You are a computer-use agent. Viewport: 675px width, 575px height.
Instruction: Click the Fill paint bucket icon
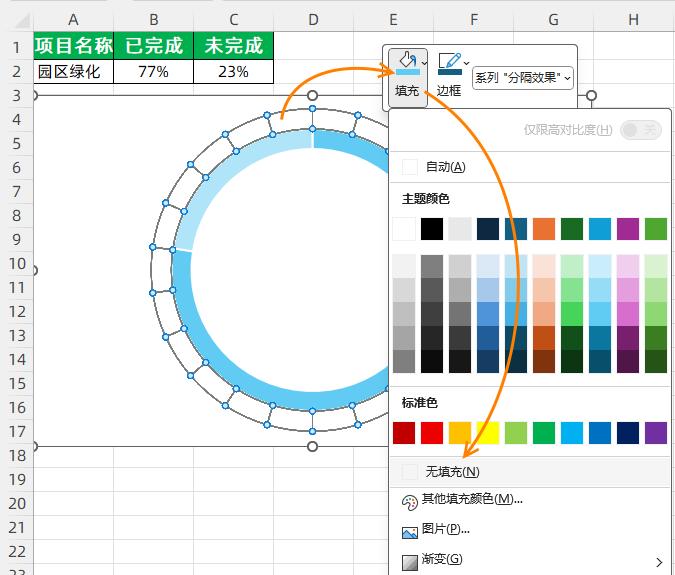406,64
